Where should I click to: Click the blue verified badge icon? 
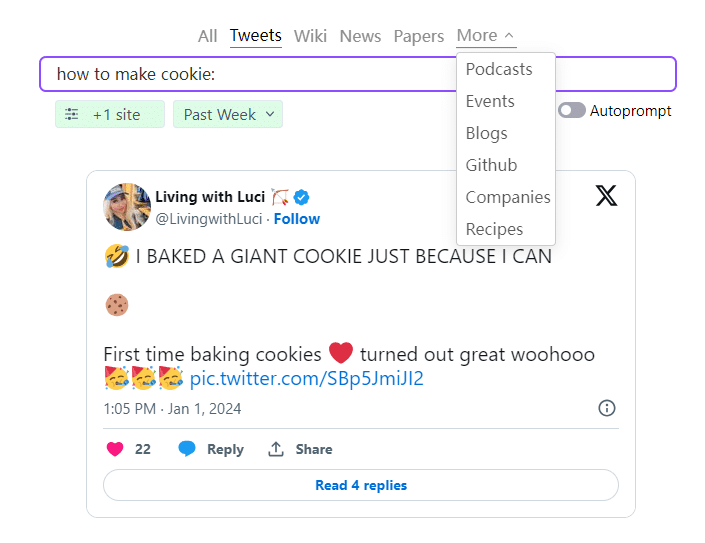(302, 197)
